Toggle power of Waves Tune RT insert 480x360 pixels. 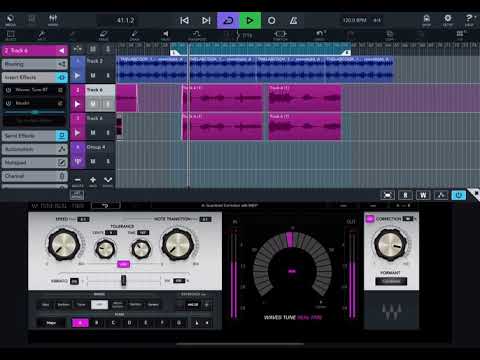(9, 90)
